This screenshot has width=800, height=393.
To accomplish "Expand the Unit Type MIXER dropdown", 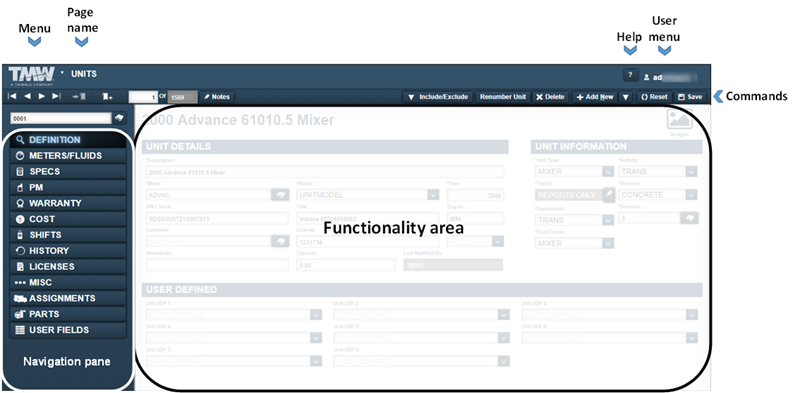I will pos(608,171).
